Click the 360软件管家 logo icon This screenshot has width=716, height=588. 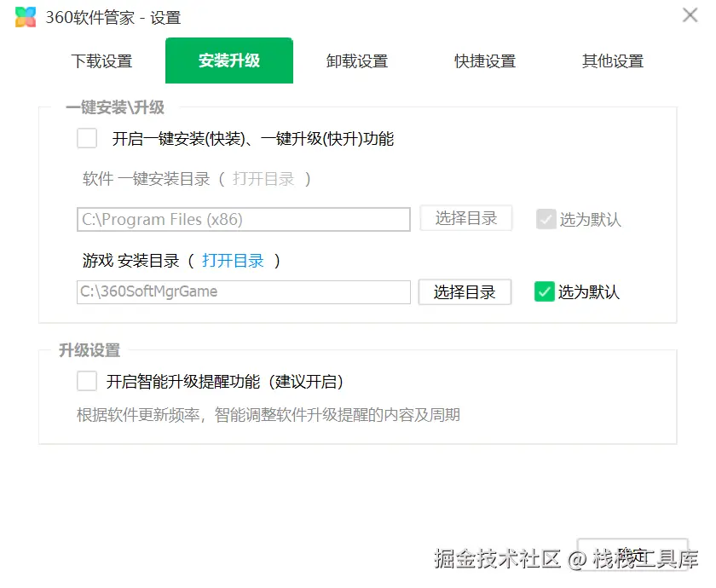pyautogui.click(x=25, y=17)
